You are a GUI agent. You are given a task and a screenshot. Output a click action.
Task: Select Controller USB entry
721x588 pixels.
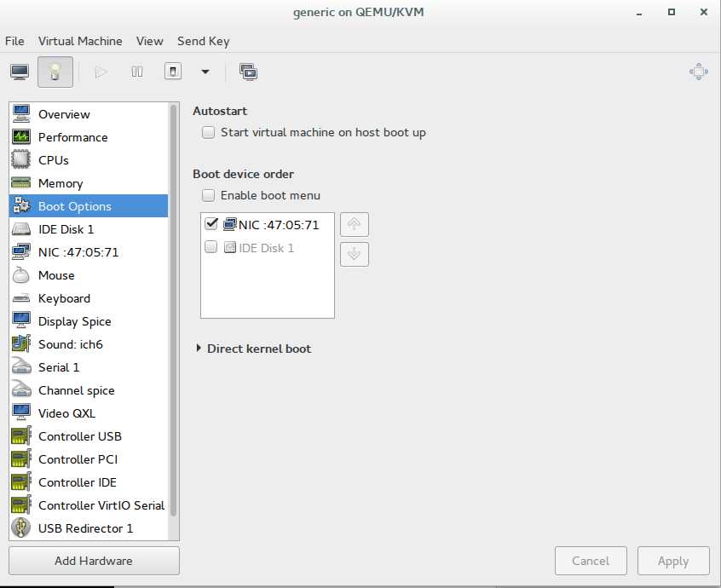click(89, 435)
